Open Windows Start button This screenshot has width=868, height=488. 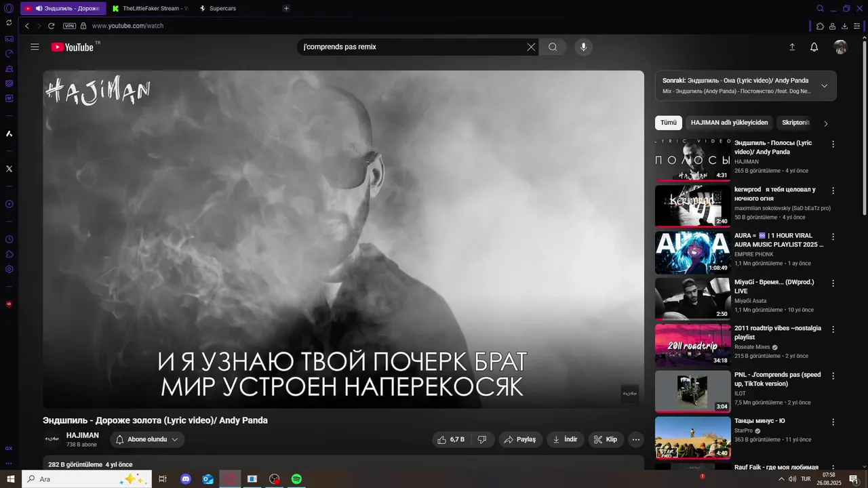[x=10, y=479]
